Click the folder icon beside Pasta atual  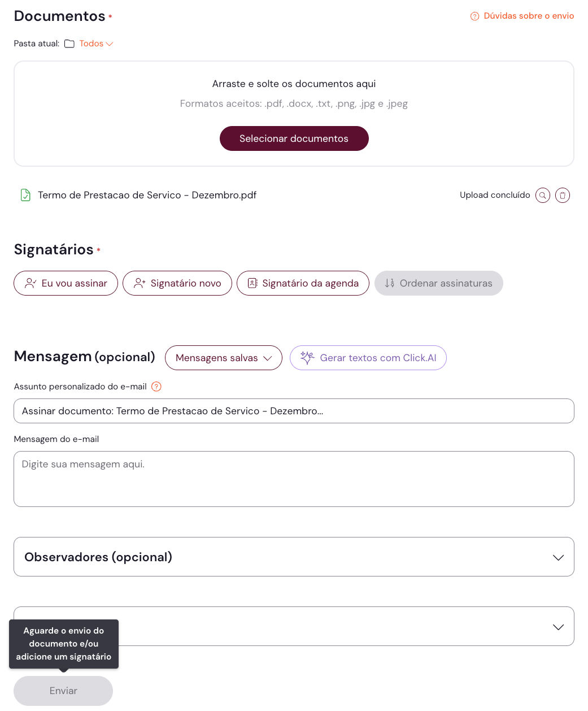point(69,44)
